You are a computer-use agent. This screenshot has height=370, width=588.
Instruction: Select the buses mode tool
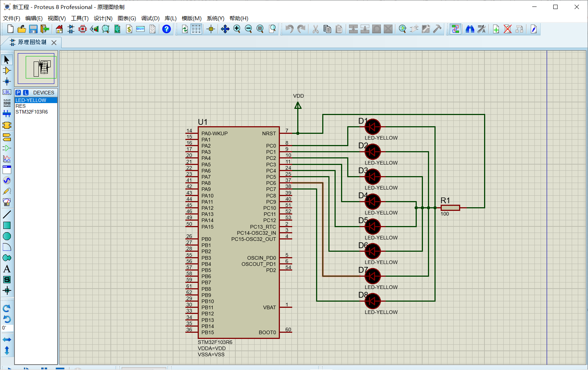[x=7, y=114]
